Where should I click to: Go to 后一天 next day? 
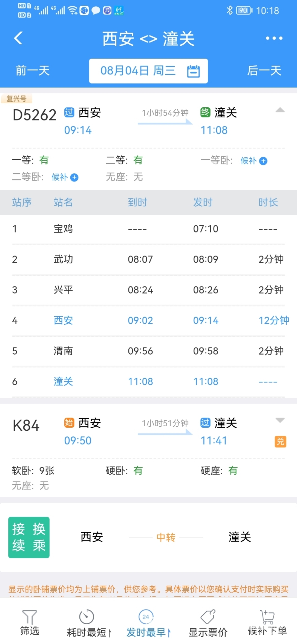click(264, 71)
